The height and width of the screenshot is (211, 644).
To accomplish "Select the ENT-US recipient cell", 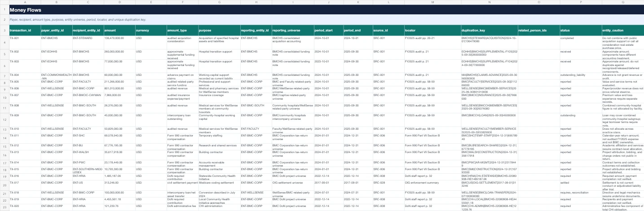I will coord(88,186).
